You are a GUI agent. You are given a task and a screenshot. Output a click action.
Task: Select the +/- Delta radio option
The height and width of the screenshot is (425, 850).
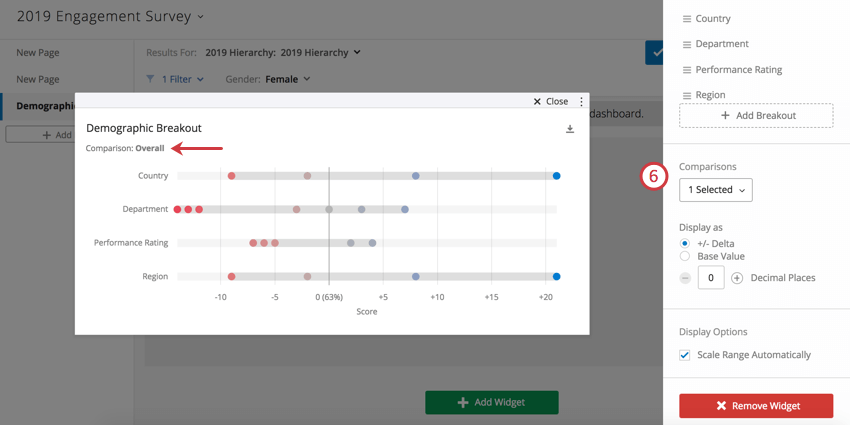pos(685,243)
